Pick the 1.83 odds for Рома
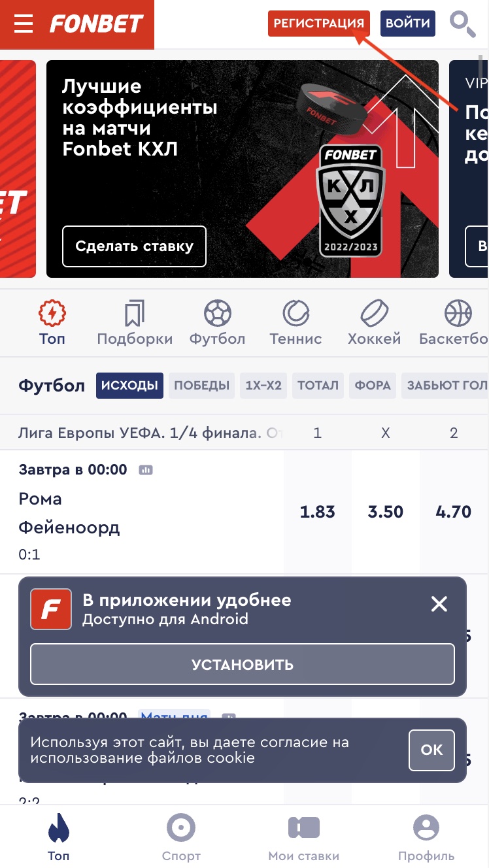The height and width of the screenshot is (868, 489). 318,512
